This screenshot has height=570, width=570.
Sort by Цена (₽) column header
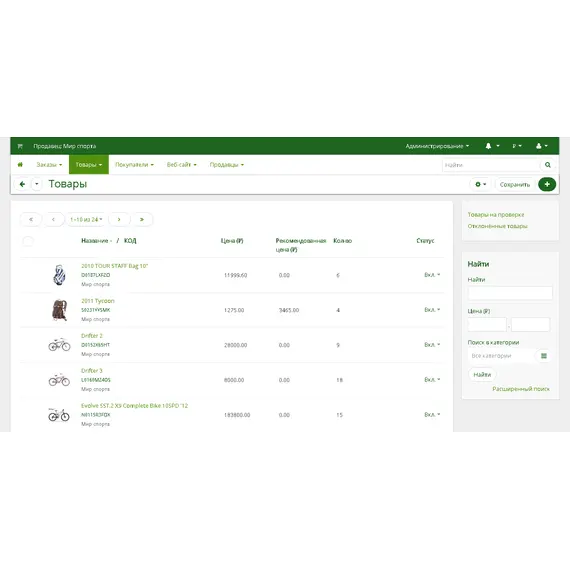coord(232,241)
